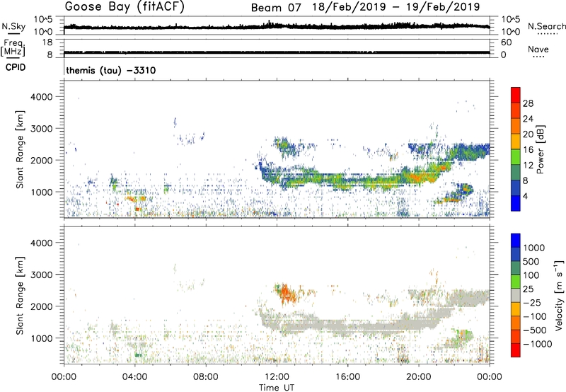Click the "4" label on the power colorbar
Viewport: 566px width, 392px height.
525,197
